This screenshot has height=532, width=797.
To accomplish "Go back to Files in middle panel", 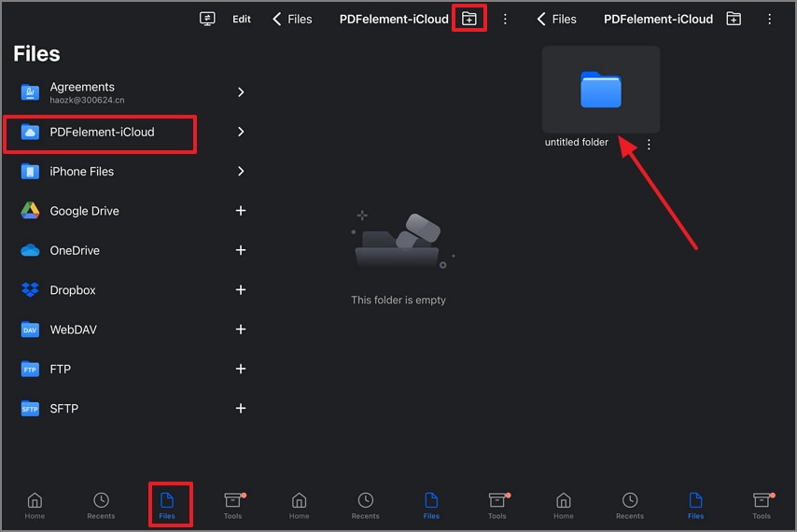I will point(292,20).
